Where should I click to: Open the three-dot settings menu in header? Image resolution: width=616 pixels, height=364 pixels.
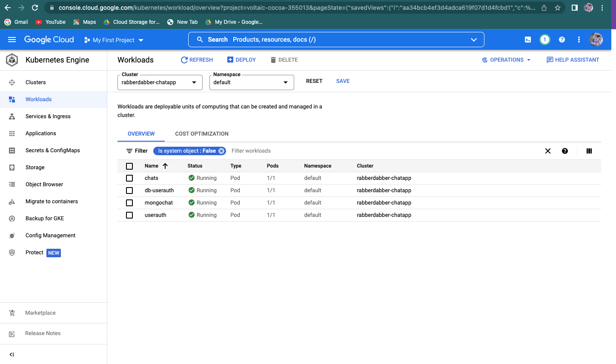[x=579, y=40]
